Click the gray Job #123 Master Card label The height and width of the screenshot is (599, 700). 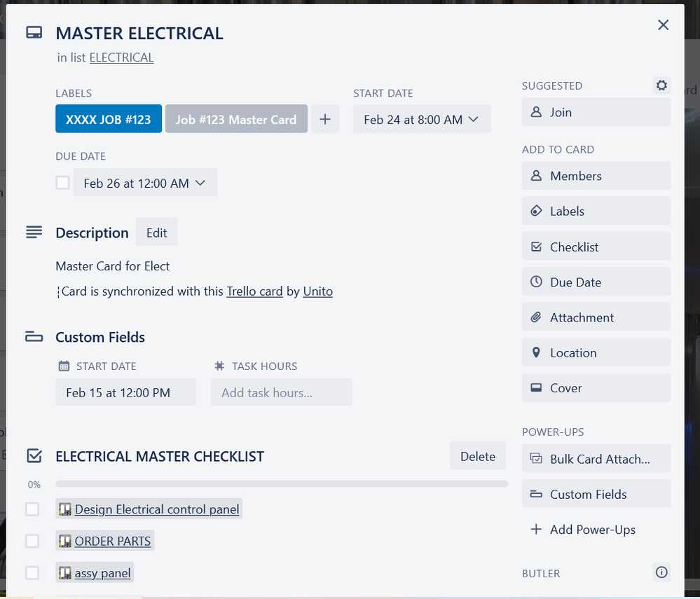point(236,119)
